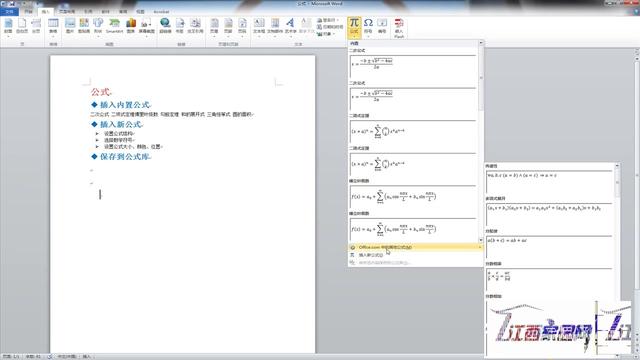Screen dimensions: 640x360
Task: Click Date and Time in Text group
Action: 330,27
